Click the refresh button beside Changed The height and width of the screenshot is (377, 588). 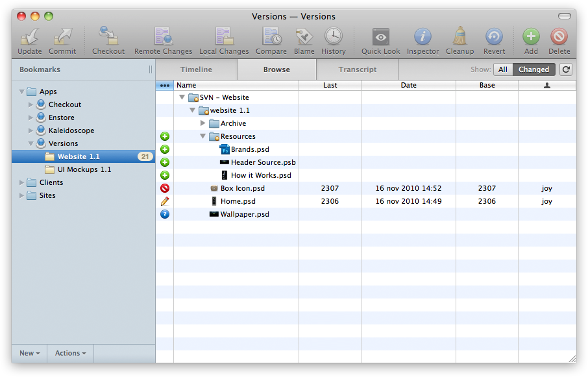point(566,69)
